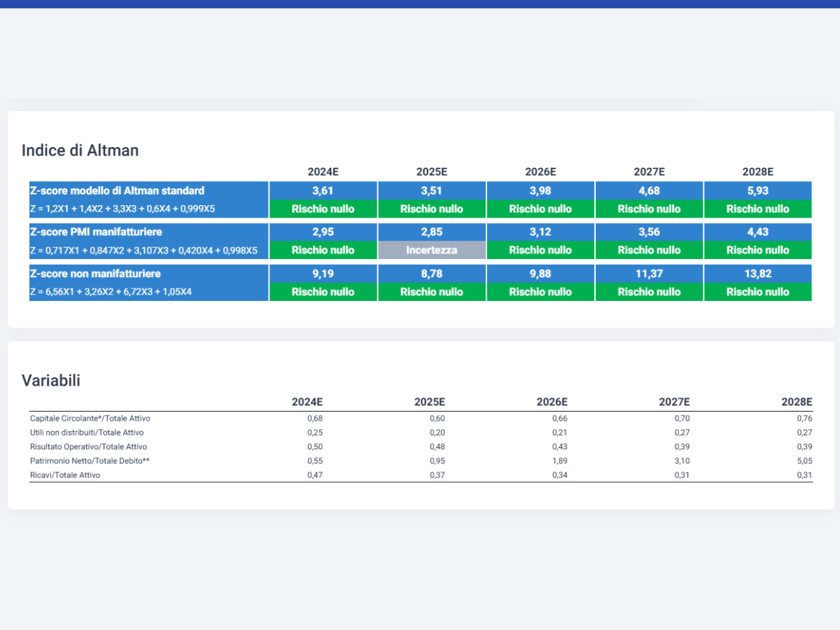
Task: Click the grey "Incertezza" status cell
Action: coord(432,250)
